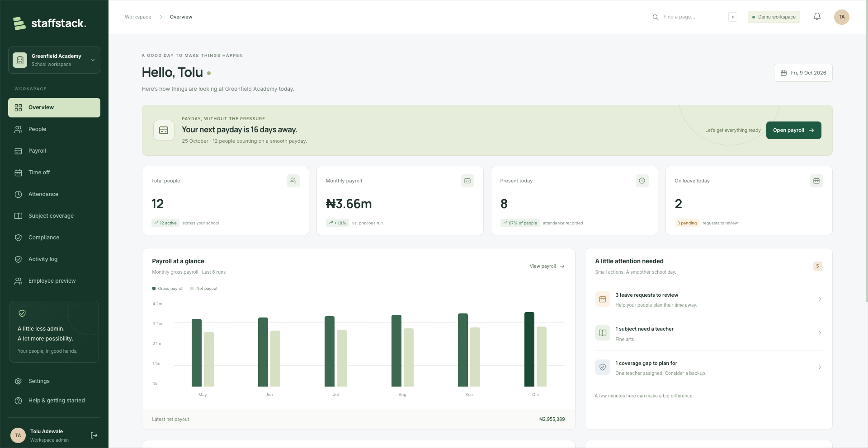
Task: Click the payday banner card icon
Action: tap(164, 130)
